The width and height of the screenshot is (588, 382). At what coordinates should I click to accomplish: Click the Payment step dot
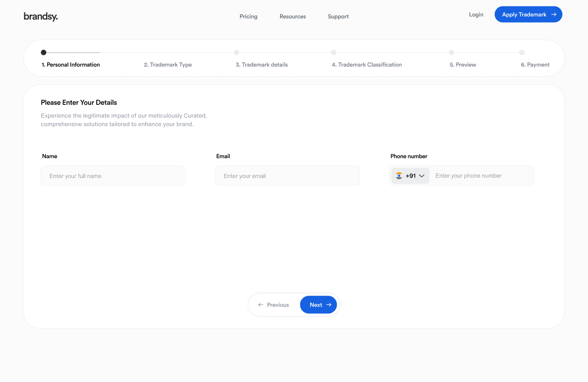click(522, 53)
